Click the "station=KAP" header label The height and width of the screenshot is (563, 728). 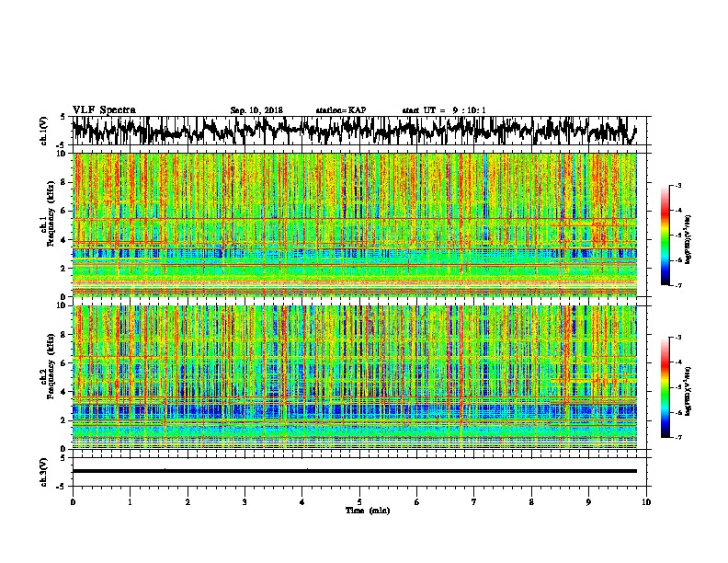341,110
